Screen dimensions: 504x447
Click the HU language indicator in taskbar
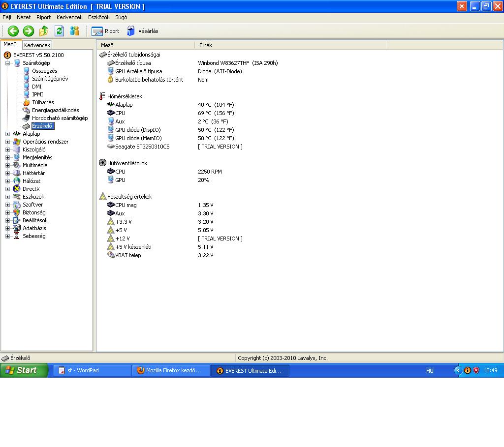(430, 371)
